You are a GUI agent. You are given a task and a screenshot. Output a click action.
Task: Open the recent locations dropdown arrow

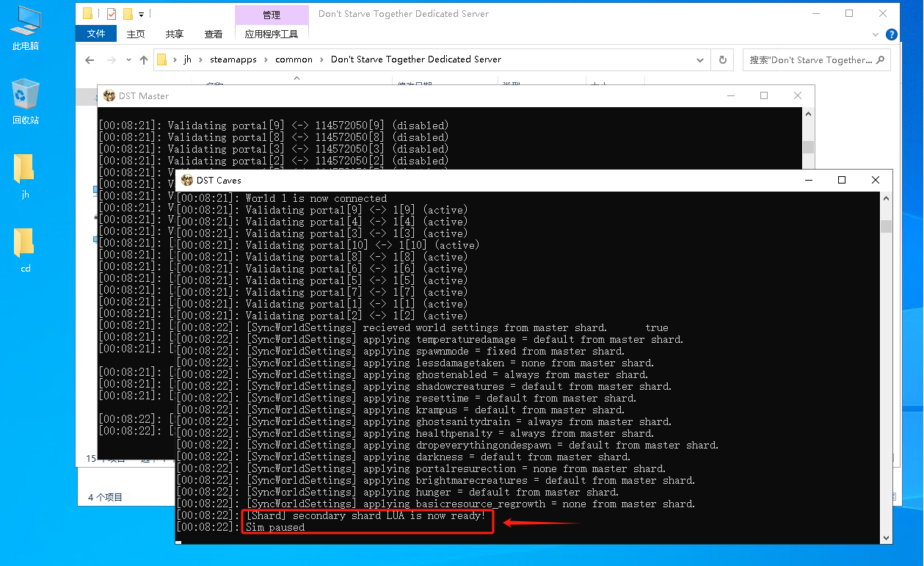coord(128,60)
